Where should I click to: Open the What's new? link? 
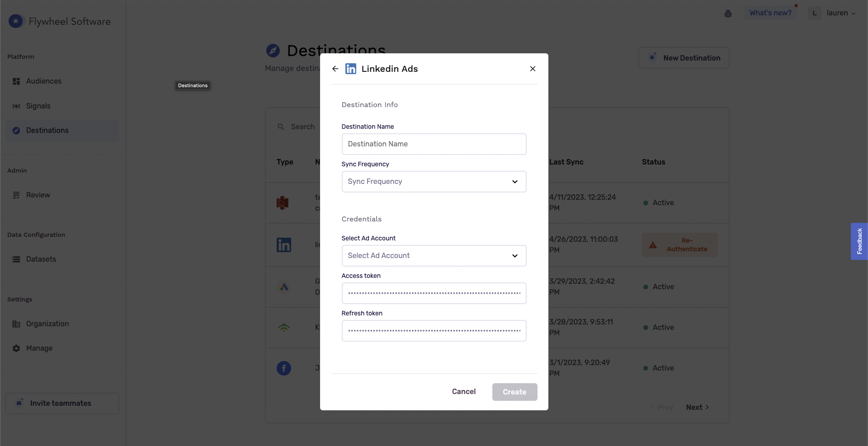(770, 13)
